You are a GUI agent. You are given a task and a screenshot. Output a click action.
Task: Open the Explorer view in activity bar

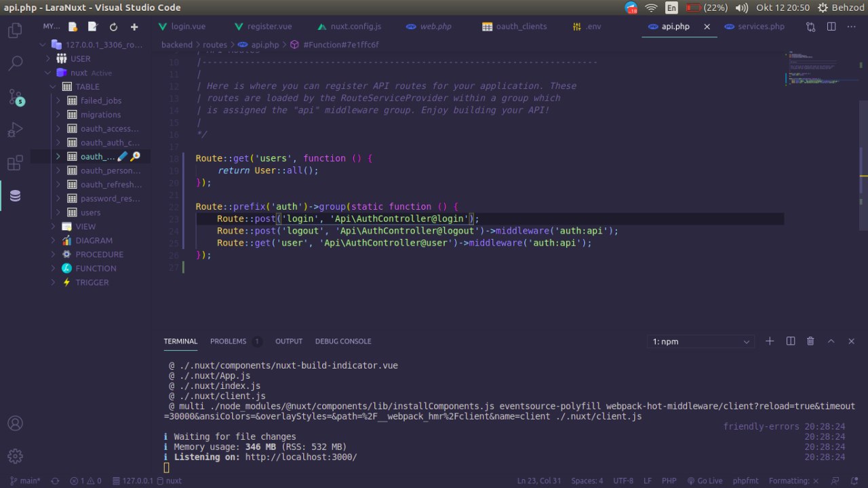pos(15,31)
